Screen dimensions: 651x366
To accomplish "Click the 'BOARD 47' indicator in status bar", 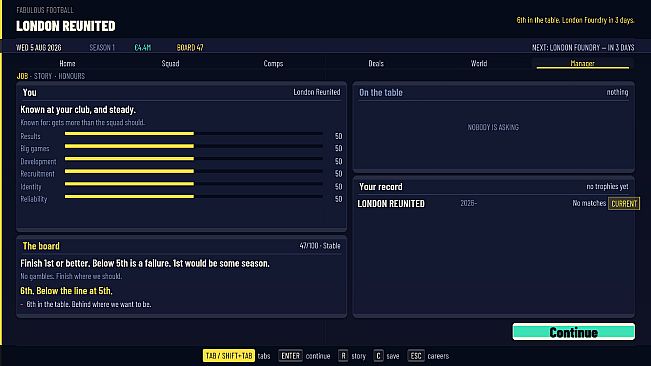I will coord(190,47).
